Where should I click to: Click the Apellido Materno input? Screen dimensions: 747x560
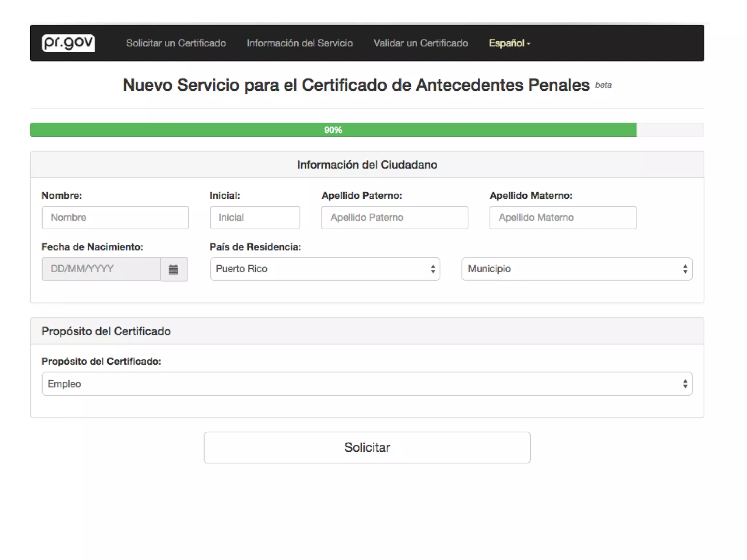(x=562, y=218)
